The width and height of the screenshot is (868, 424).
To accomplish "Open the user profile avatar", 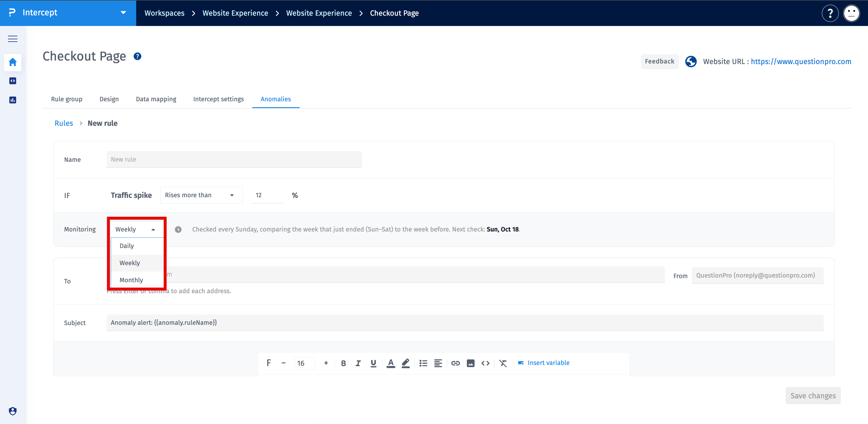I will [851, 13].
